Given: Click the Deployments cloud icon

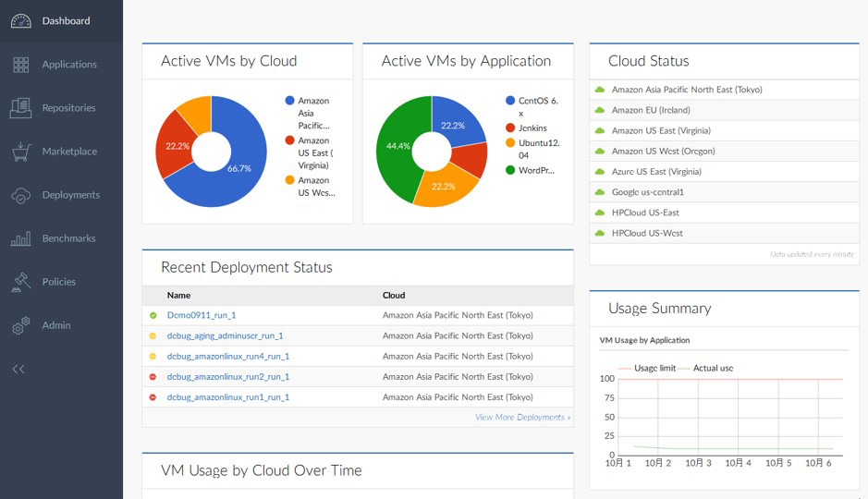Looking at the screenshot, I should pos(20,195).
